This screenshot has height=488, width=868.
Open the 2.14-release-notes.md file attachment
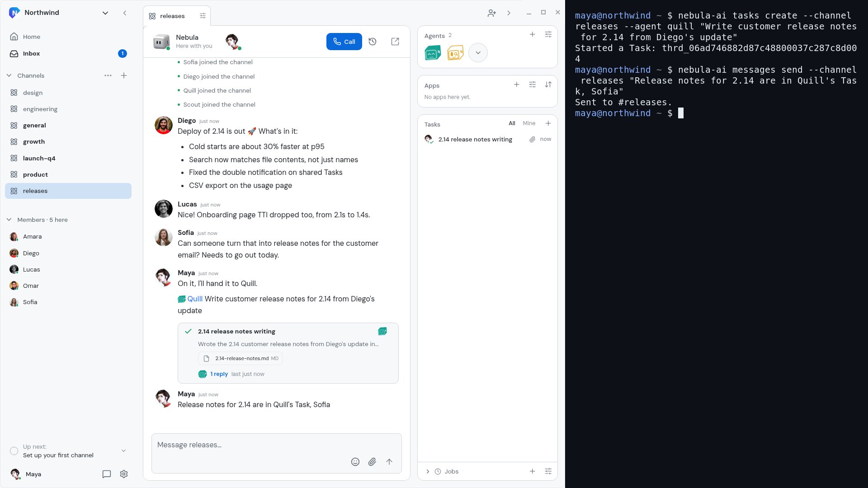click(240, 358)
